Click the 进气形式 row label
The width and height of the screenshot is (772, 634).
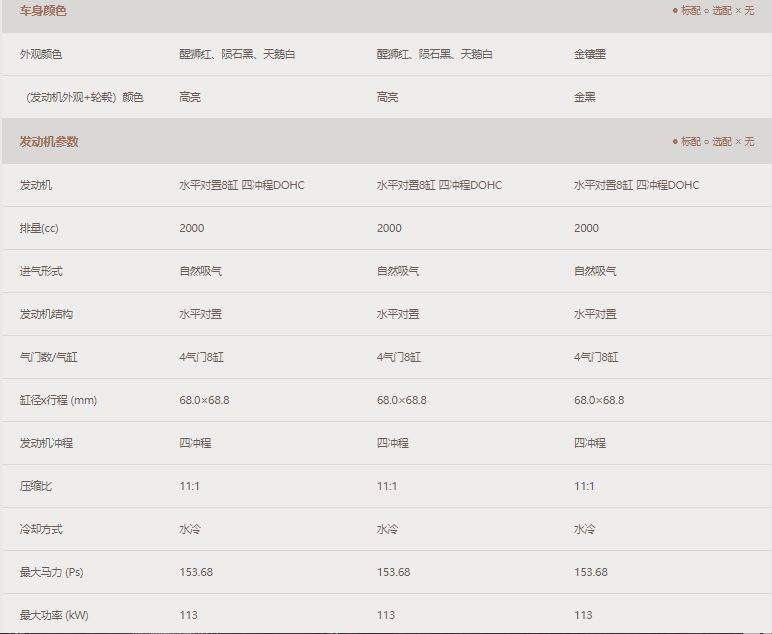click(41, 271)
